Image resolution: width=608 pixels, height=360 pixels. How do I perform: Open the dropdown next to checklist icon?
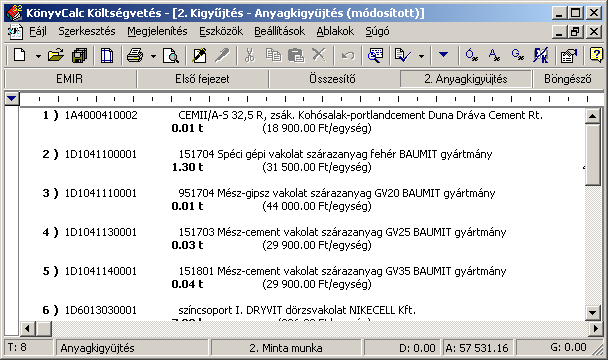tap(421, 56)
